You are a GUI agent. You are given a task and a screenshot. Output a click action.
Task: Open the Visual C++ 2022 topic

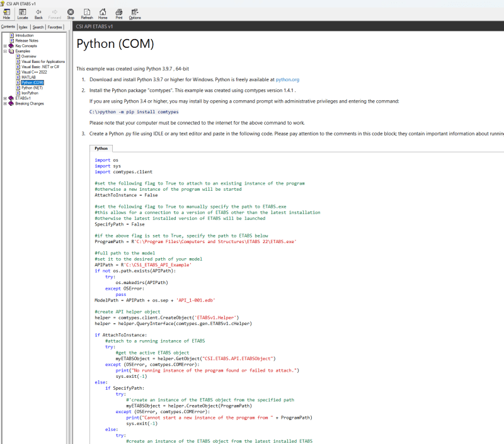pos(34,72)
